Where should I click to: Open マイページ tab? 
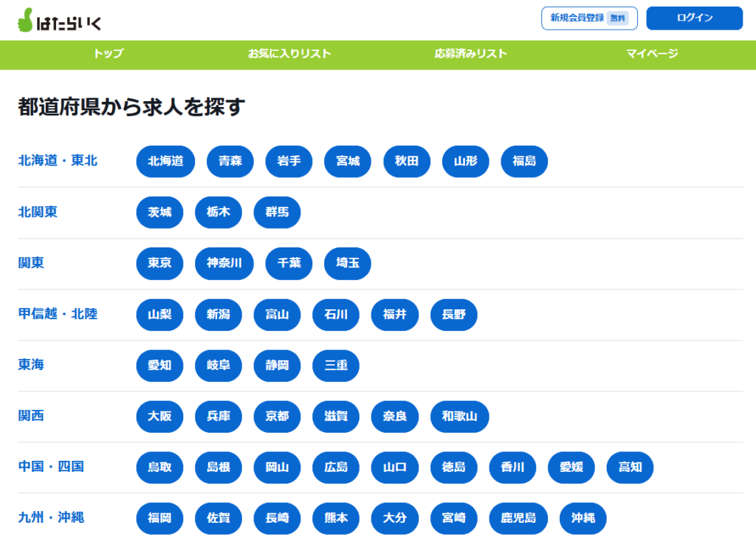coord(652,53)
